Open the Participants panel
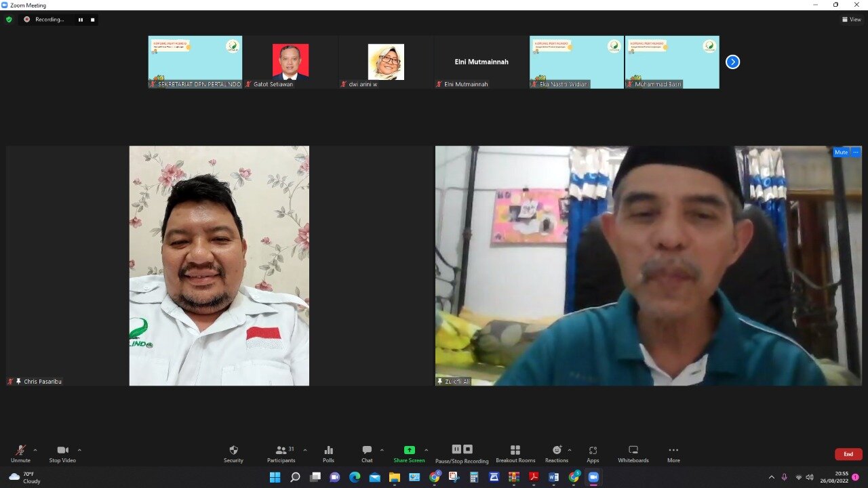 point(281,451)
